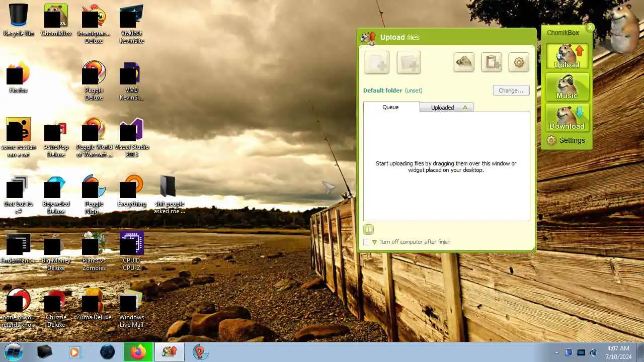This screenshot has width=644, height=362.
Task: Click the clipboard paste icon in Upload toolbar
Action: 492,62
